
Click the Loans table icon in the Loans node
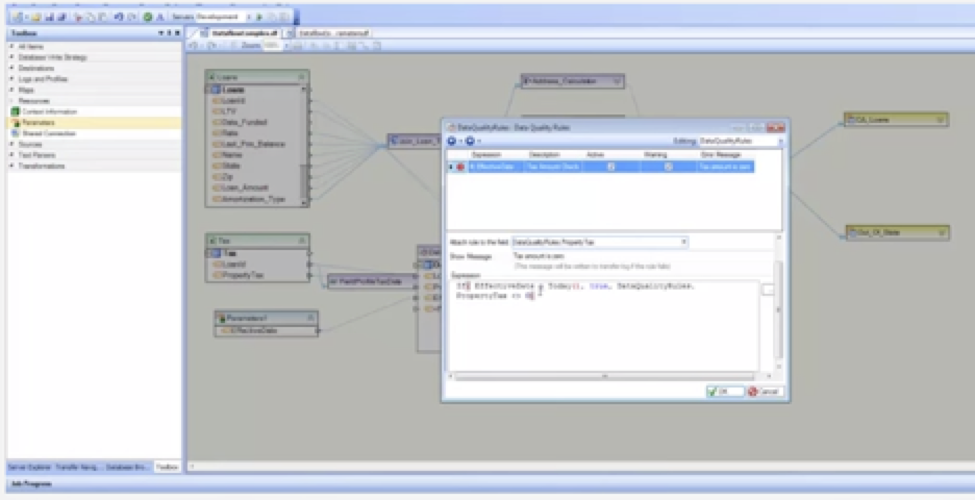214,90
